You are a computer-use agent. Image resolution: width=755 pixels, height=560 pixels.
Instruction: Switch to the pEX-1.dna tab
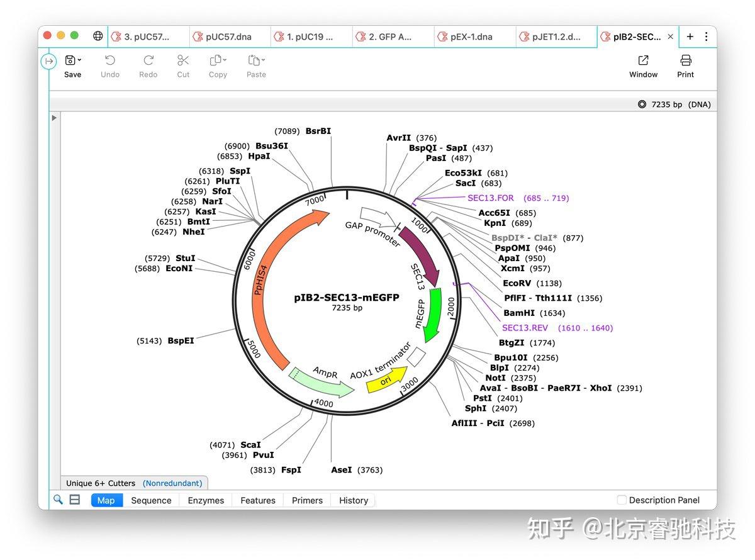pyautogui.click(x=475, y=36)
